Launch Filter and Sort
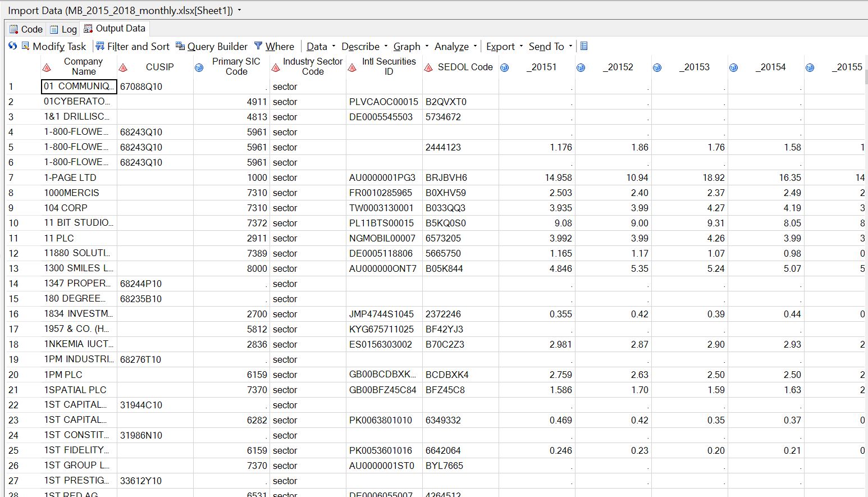 (x=133, y=46)
